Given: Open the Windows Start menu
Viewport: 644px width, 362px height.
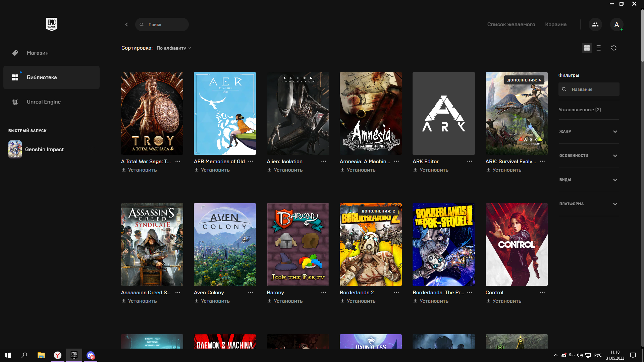Looking at the screenshot, I should pos(8,355).
